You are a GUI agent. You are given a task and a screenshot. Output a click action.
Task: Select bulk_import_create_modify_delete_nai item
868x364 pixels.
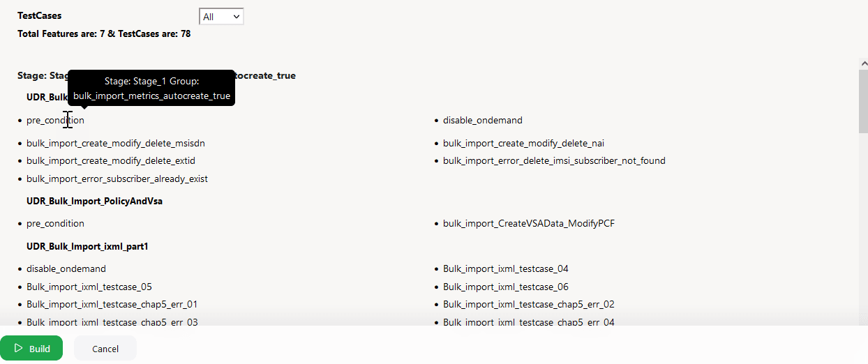[523, 143]
